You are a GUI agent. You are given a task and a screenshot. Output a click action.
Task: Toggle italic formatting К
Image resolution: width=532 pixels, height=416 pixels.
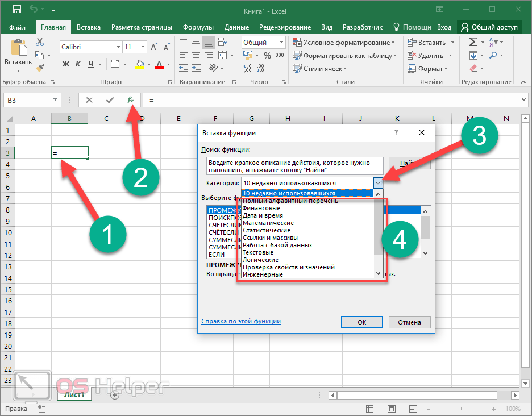coord(78,64)
